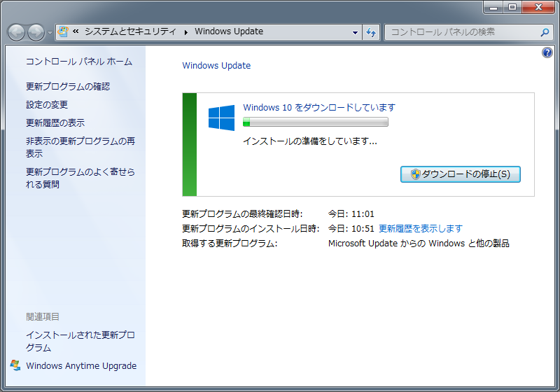Click Windows Update breadcrumb in address bar
This screenshot has height=392, width=560.
[x=229, y=31]
